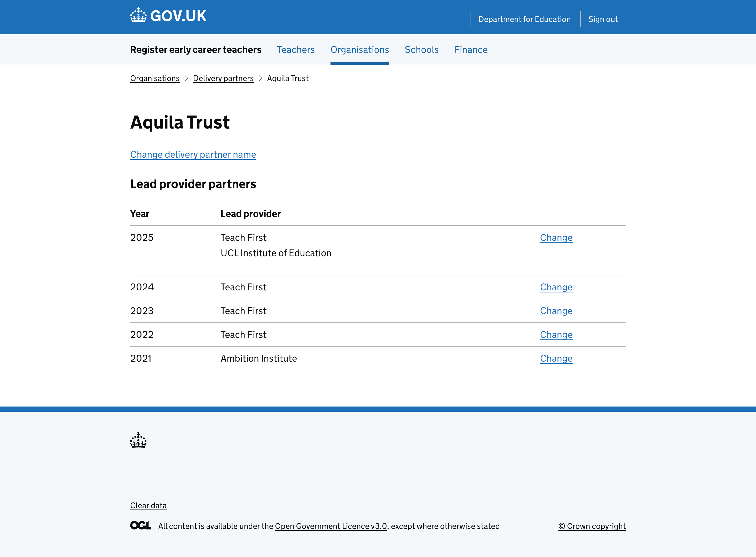Viewport: 756px width, 557px height.
Task: Click the Clear data link
Action: point(148,505)
